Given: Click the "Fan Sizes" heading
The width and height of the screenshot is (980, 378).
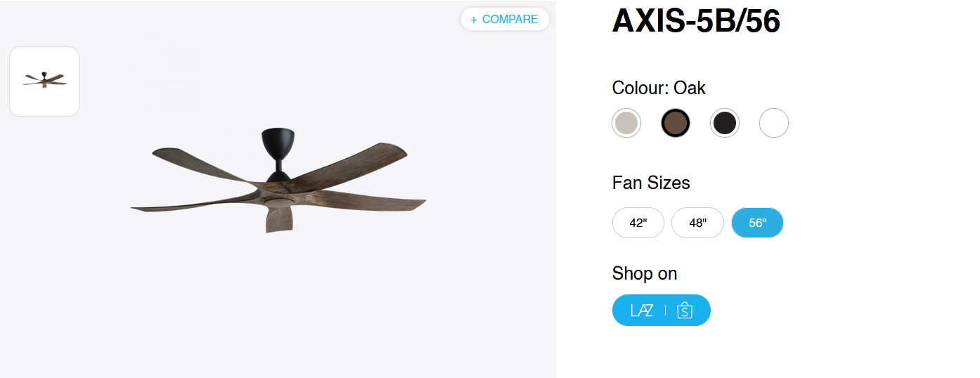Looking at the screenshot, I should (651, 183).
